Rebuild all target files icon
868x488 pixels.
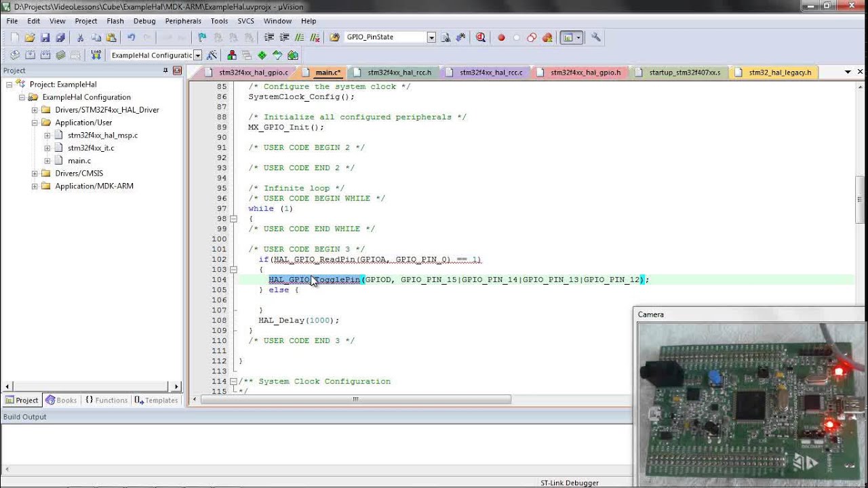45,55
